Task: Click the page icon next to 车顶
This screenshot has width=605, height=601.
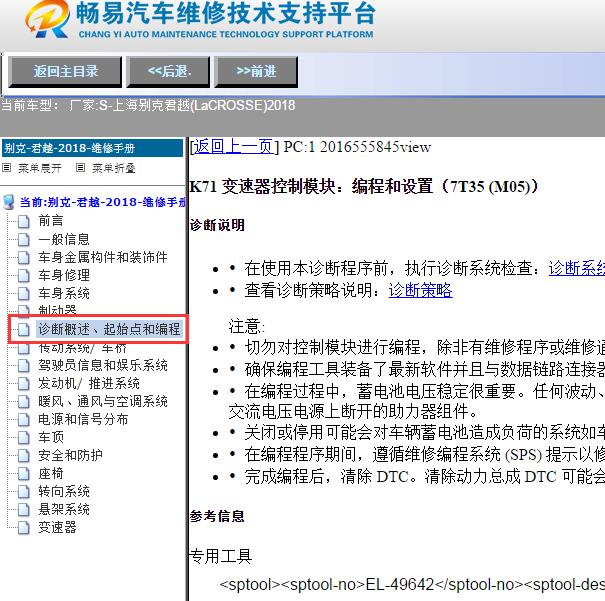Action: click(x=24, y=438)
